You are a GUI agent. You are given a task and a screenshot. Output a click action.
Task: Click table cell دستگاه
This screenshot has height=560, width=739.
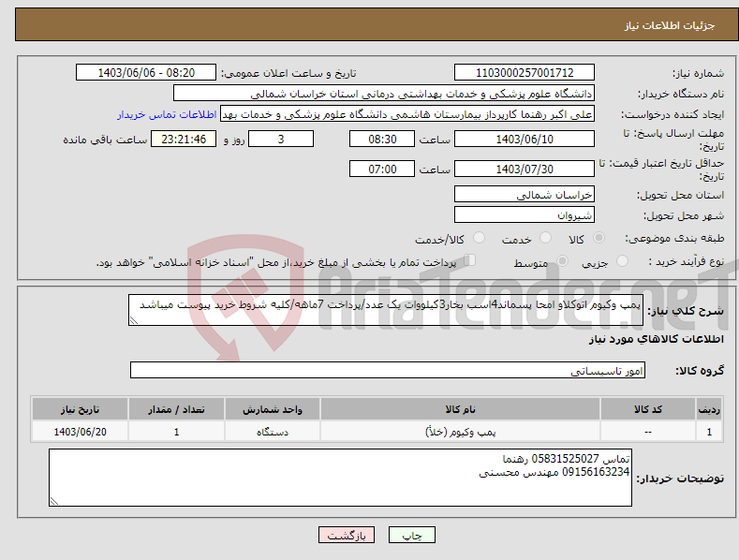273,432
